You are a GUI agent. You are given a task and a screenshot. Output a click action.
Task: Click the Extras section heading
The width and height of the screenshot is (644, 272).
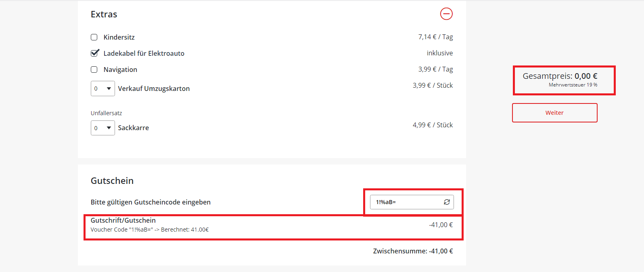tap(104, 15)
